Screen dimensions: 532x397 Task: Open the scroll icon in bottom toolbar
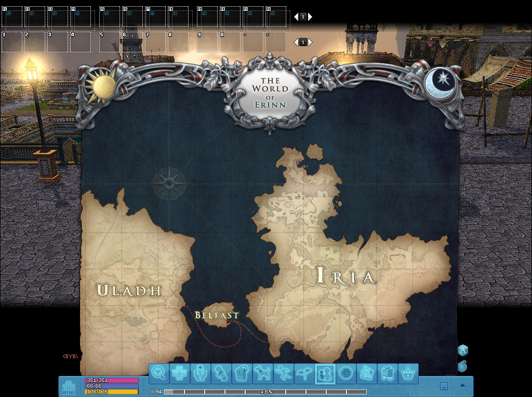pos(221,373)
